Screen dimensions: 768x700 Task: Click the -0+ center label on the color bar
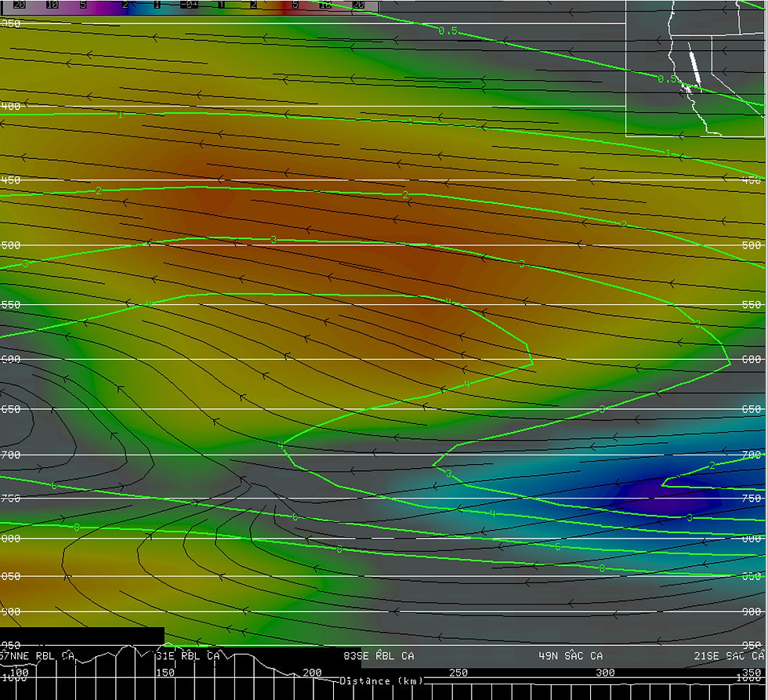pyautogui.click(x=189, y=5)
